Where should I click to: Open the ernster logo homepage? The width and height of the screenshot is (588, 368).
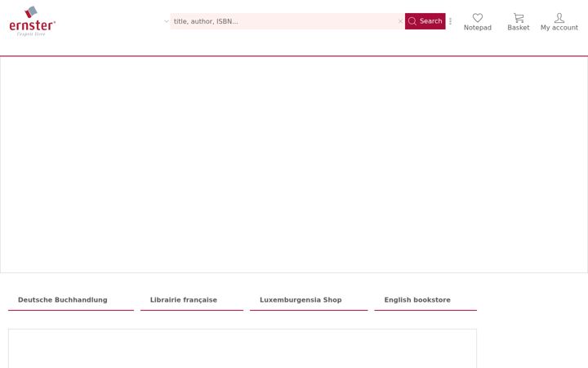click(x=32, y=21)
